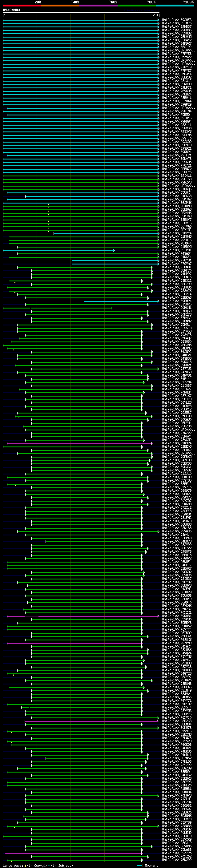The width and height of the screenshot is (197, 868).
Task: Click the cyan alignment bar for B9DHR4
Action: (x=122, y=301)
